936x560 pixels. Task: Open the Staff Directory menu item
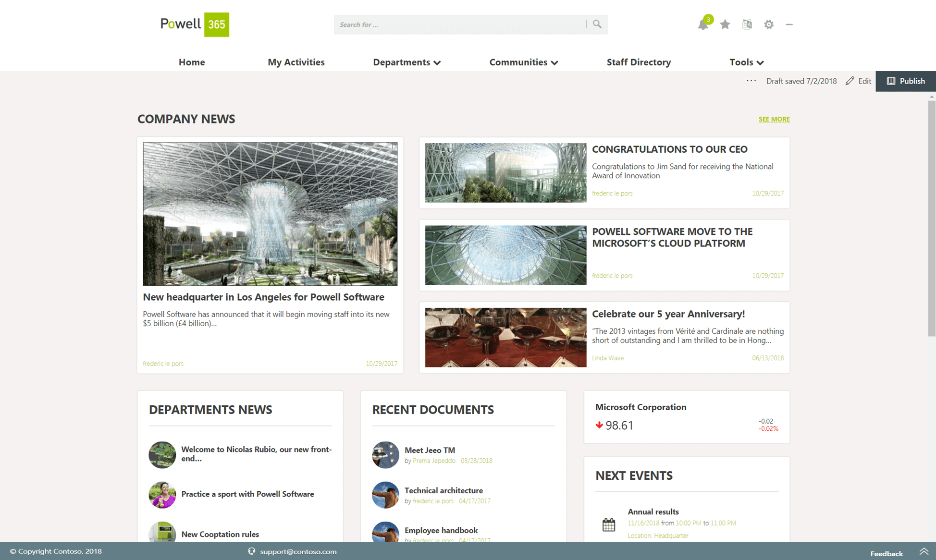pyautogui.click(x=639, y=62)
